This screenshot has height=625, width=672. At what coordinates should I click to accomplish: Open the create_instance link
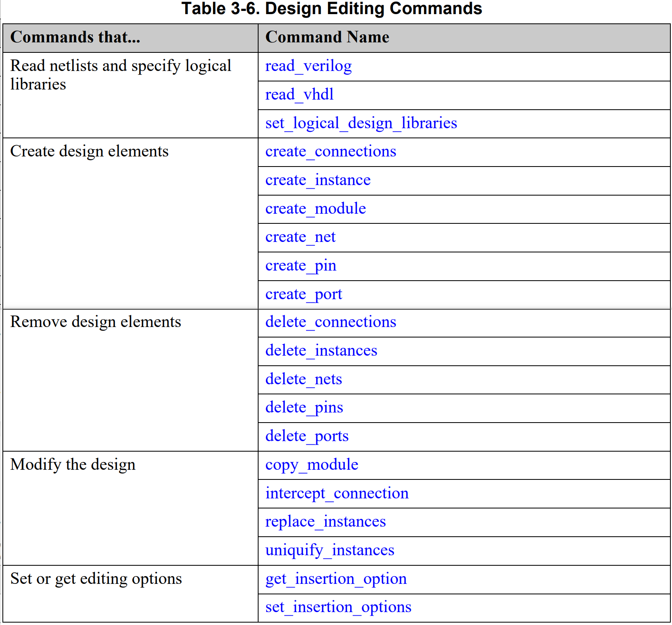318,180
